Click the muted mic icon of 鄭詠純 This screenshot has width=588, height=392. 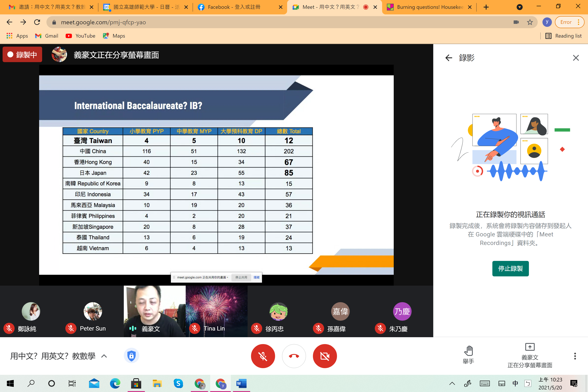click(x=9, y=329)
